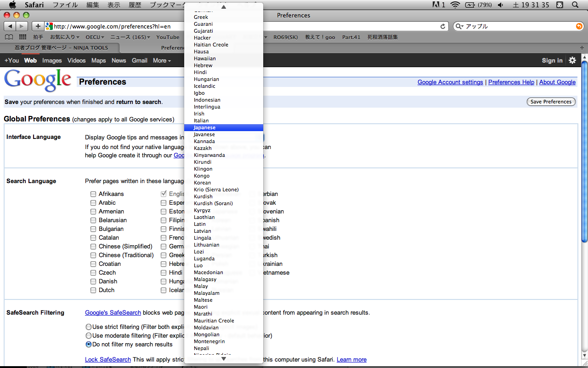Check the Danish checkbox

coord(93,282)
